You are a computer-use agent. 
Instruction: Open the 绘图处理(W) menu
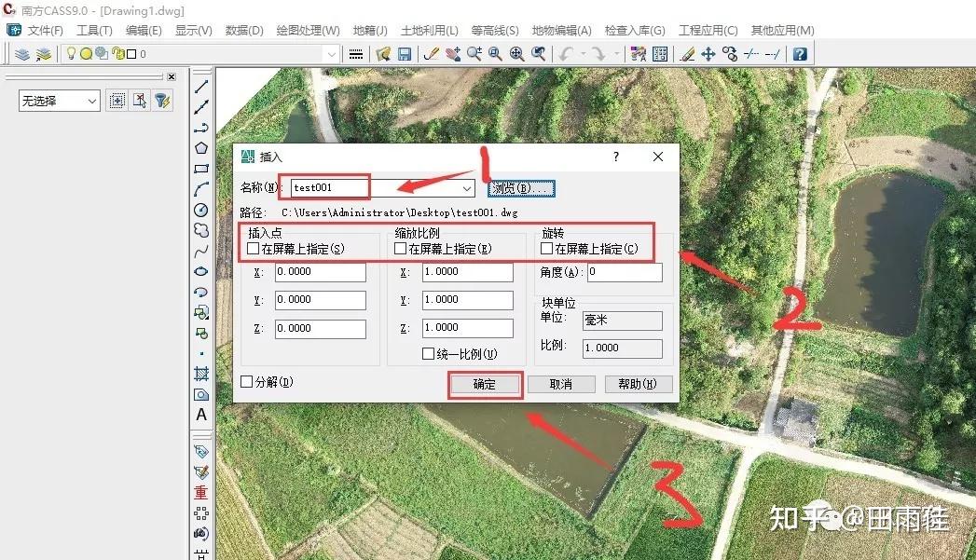309,31
